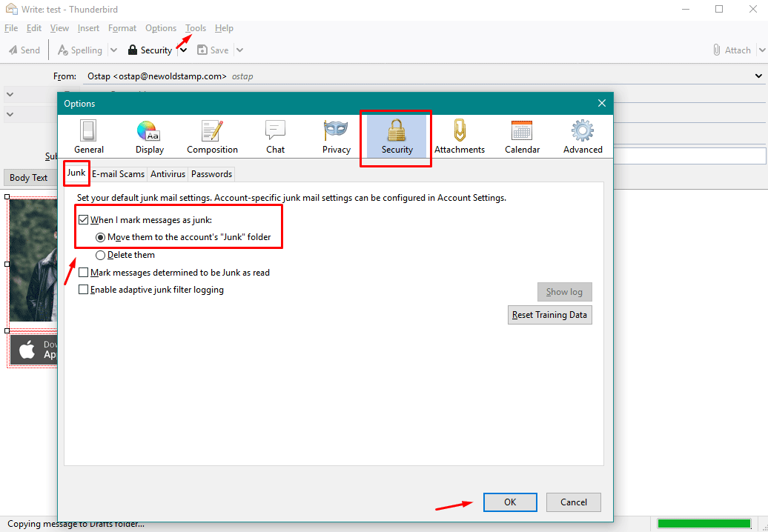Open the Privacy options category
Screen dimensions: 768x532
pyautogui.click(x=336, y=136)
